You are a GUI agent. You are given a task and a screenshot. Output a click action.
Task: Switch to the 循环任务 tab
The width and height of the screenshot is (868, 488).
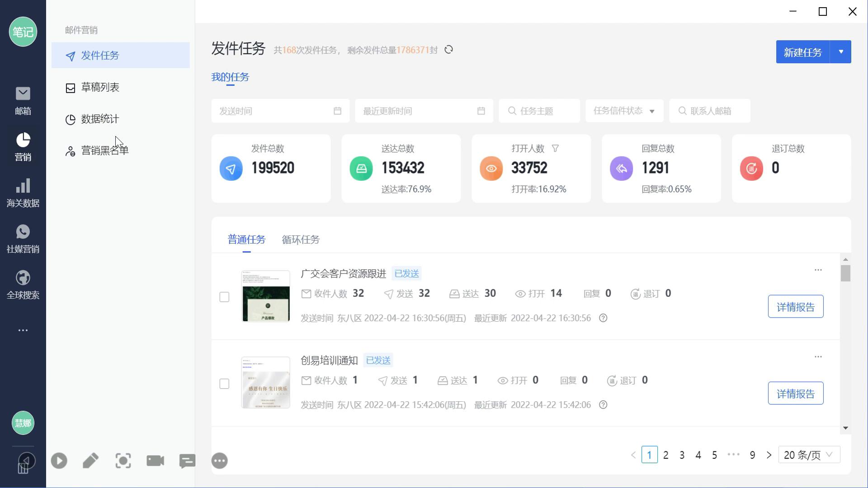(x=301, y=239)
